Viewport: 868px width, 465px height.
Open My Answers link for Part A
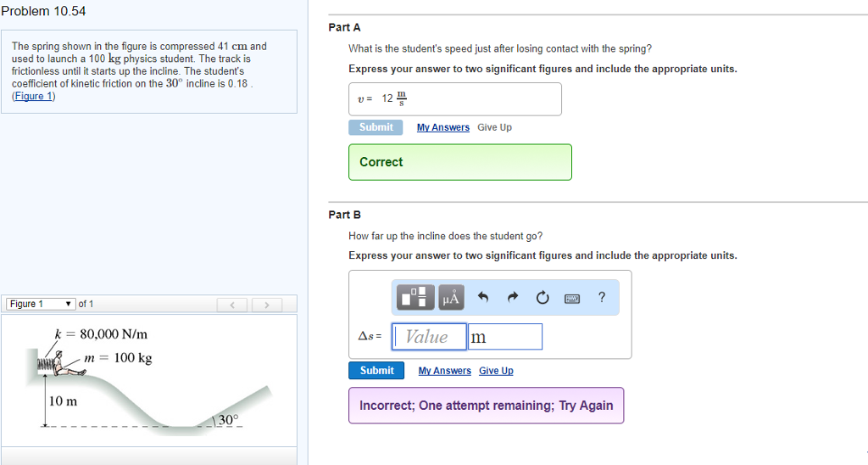coord(442,127)
